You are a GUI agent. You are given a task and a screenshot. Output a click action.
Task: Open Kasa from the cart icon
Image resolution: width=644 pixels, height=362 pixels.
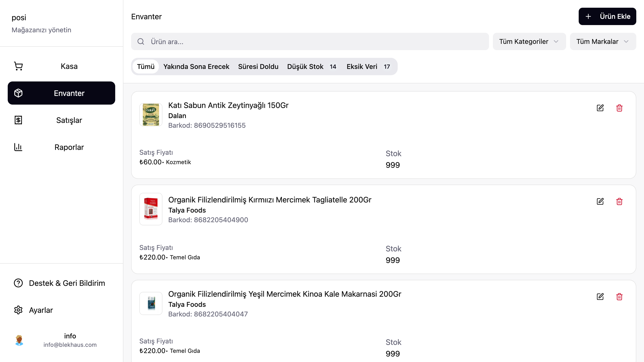click(19, 66)
